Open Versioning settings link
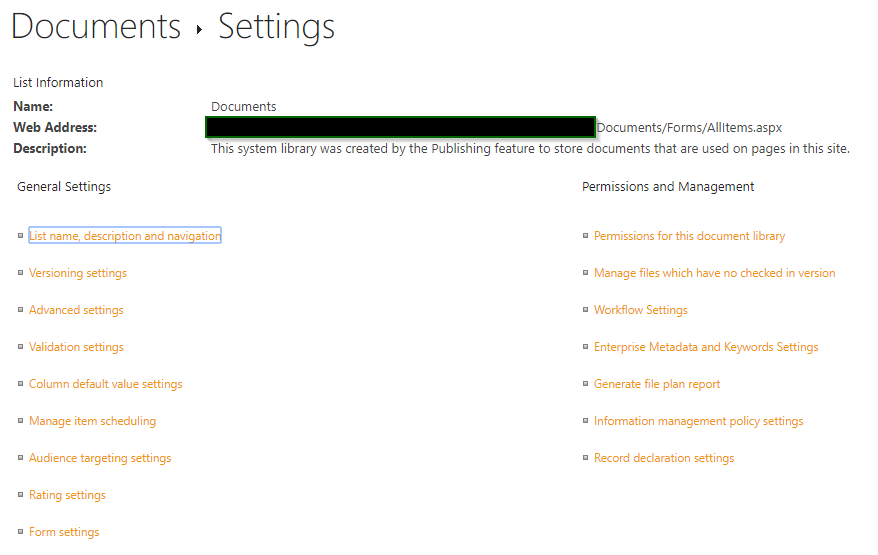Image resolution: width=878 pixels, height=555 pixels. tap(78, 273)
